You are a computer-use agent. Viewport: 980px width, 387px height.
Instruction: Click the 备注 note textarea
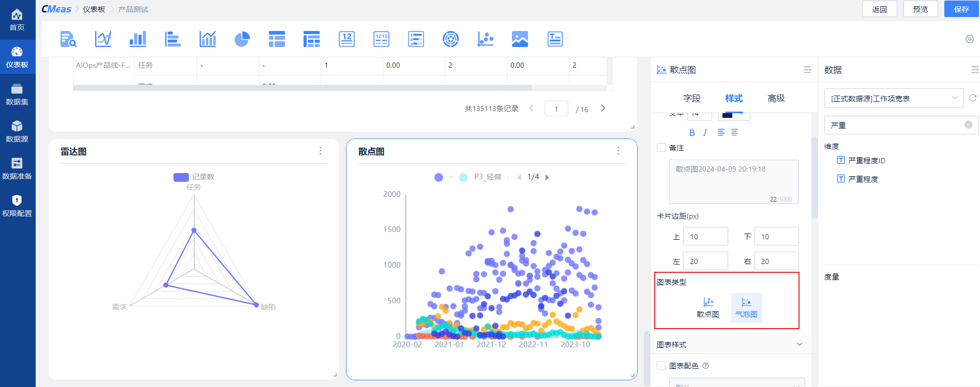click(x=734, y=182)
